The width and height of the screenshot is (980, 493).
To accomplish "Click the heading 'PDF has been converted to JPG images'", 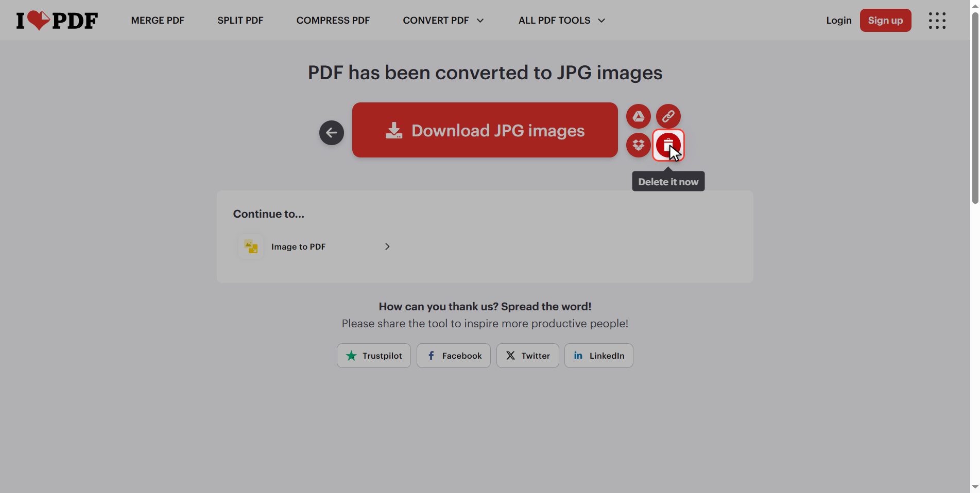I will (485, 73).
